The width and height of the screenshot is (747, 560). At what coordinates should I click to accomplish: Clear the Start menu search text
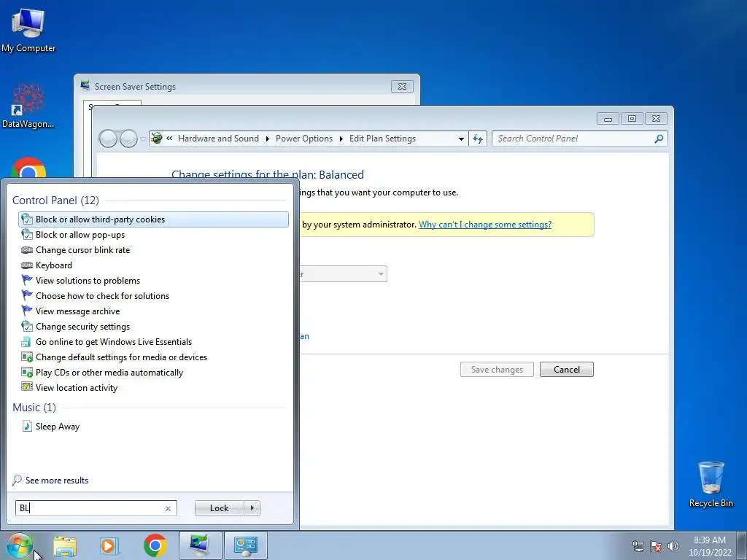pyautogui.click(x=168, y=508)
